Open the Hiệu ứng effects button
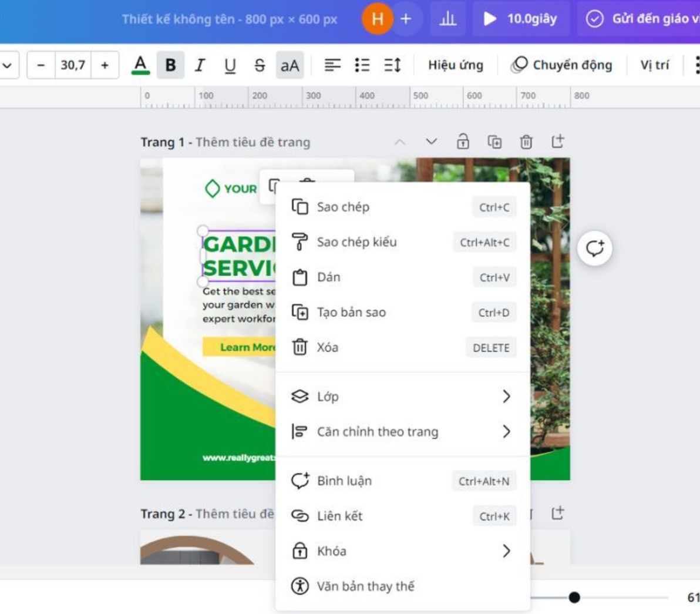Viewport: 700px width, 614px height. tap(455, 65)
